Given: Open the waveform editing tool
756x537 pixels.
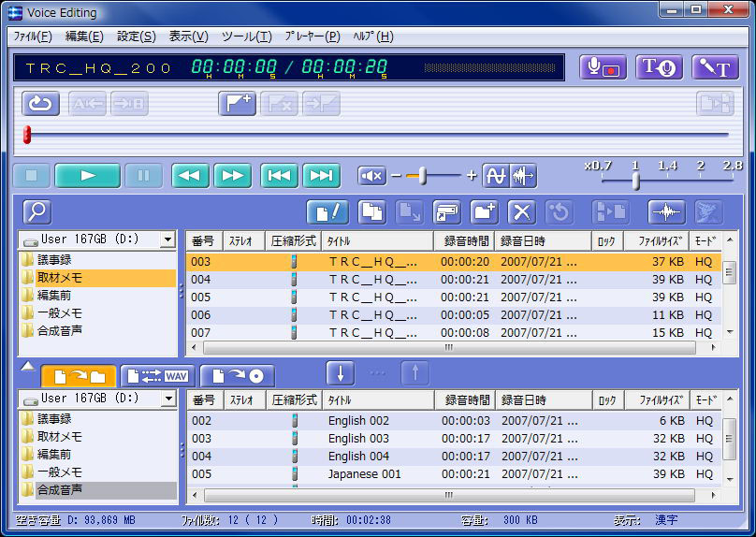Looking at the screenshot, I should pos(666,212).
